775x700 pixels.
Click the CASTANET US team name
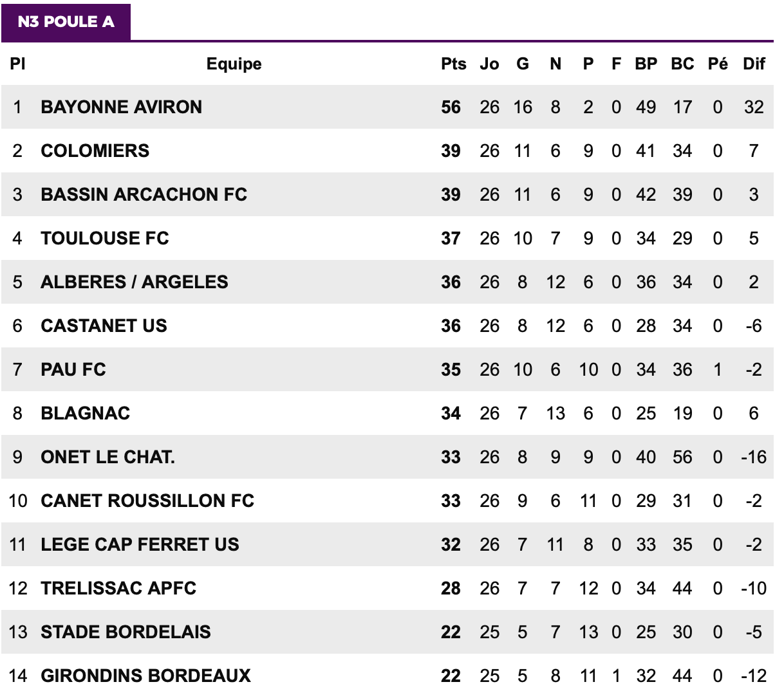[x=104, y=326]
